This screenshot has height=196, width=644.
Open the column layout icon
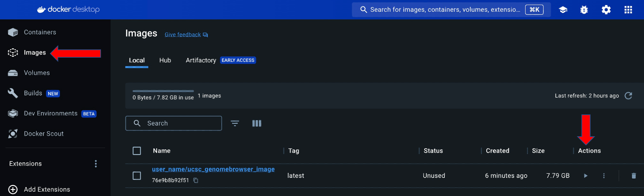[257, 123]
